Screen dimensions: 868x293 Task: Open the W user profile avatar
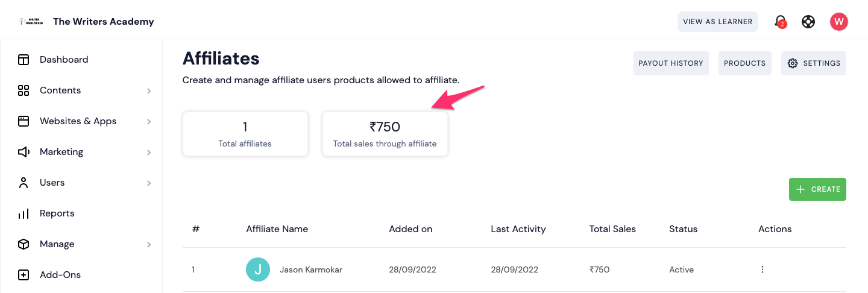839,22
